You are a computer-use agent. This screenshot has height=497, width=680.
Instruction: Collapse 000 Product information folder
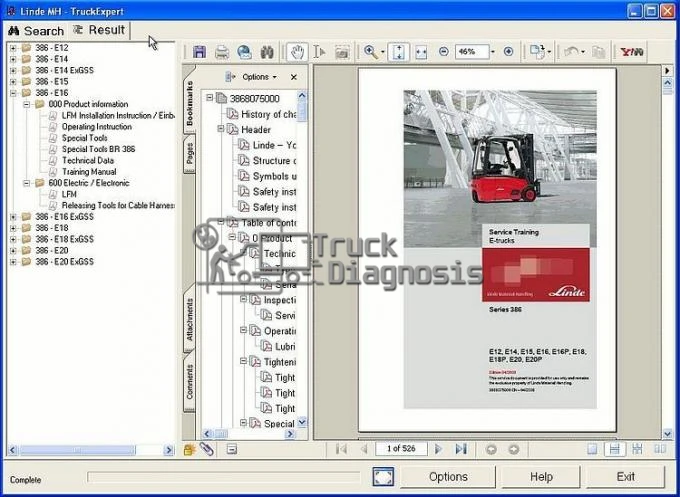tap(26, 104)
